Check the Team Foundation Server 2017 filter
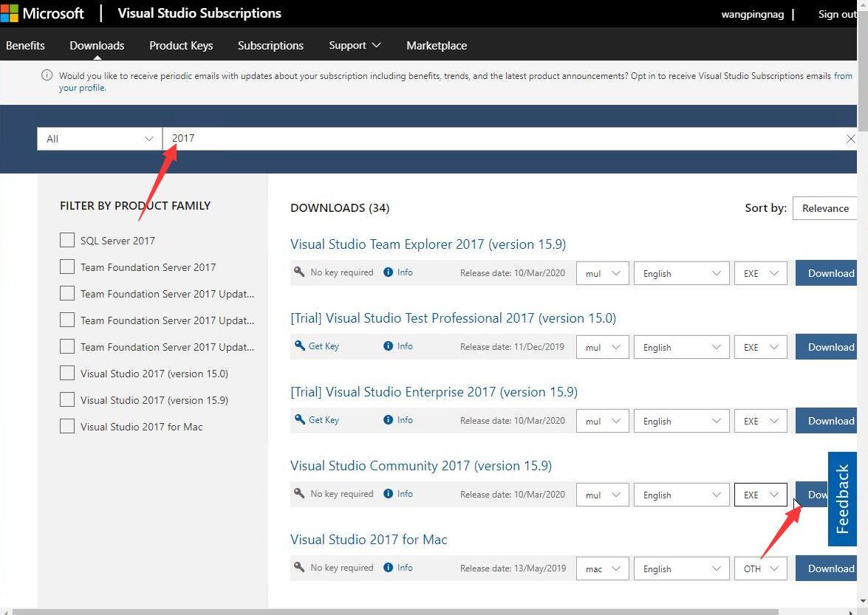The height and width of the screenshot is (615, 868). [67, 267]
